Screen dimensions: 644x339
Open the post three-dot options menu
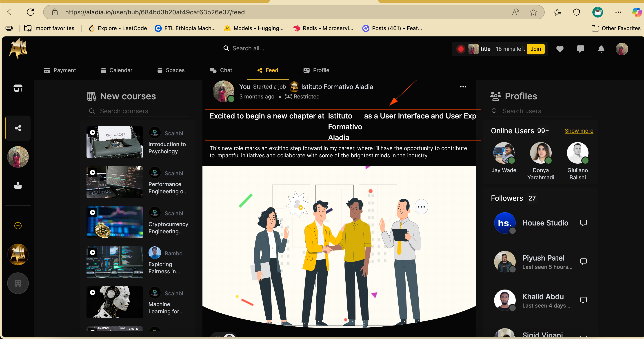coord(463,87)
